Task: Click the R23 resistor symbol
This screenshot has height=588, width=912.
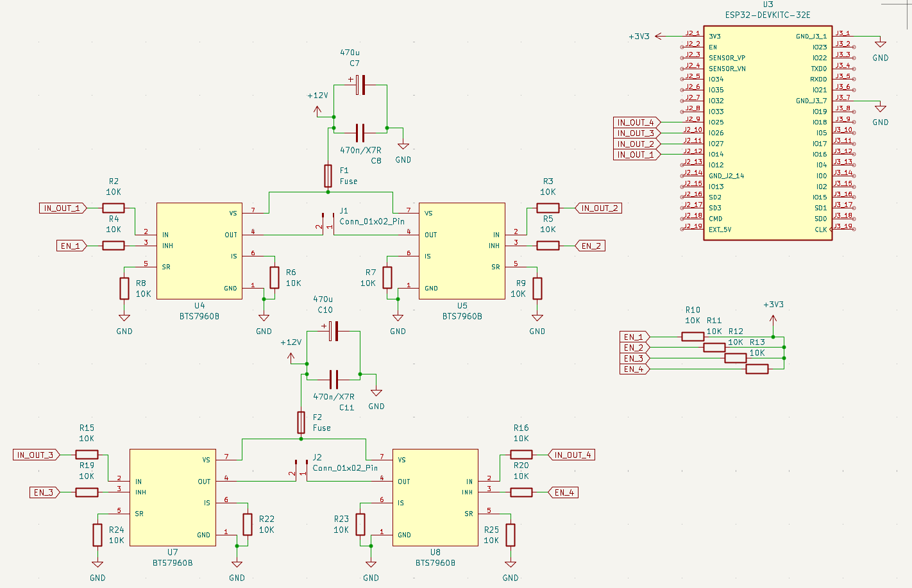Action: tap(360, 525)
